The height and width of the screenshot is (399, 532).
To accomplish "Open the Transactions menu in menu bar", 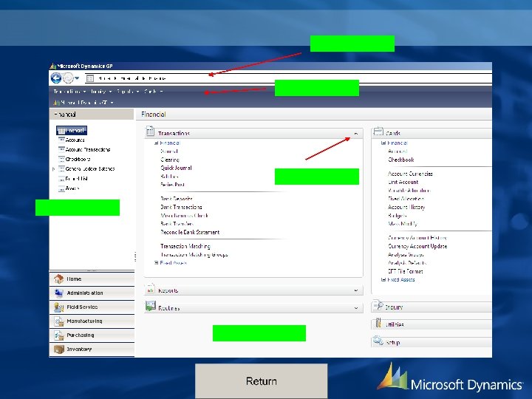I will (69, 92).
